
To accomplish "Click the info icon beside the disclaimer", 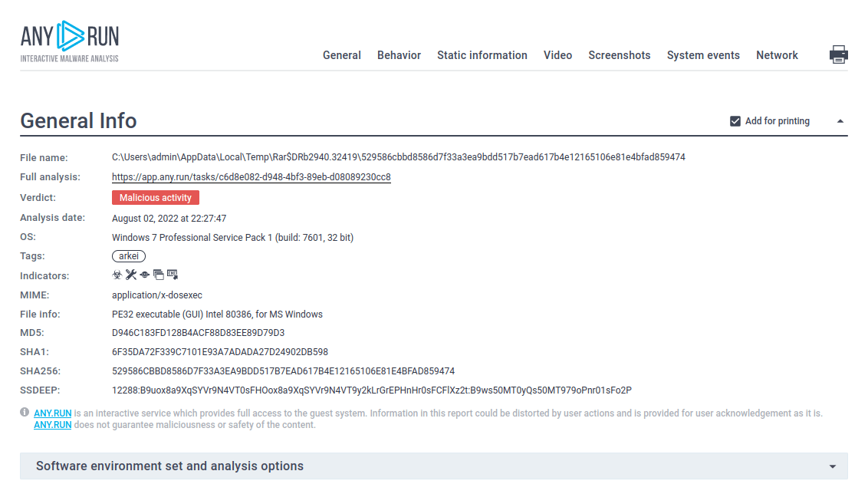I will point(24,413).
